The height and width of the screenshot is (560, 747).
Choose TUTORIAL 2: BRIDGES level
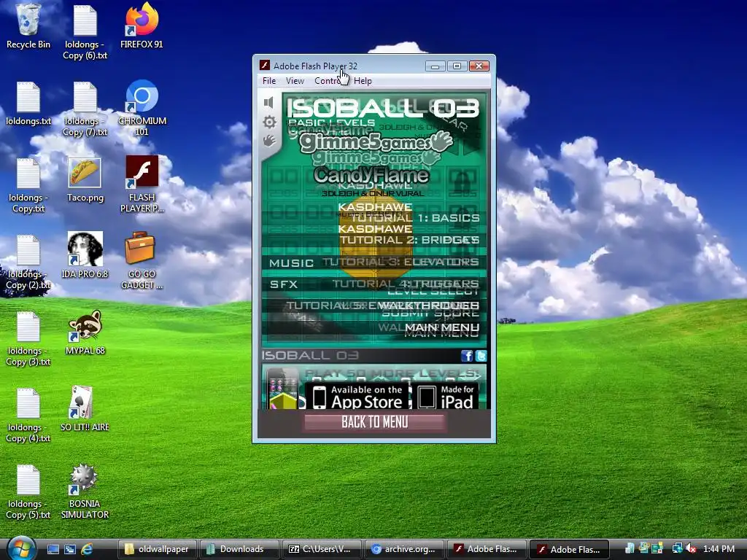[410, 239]
